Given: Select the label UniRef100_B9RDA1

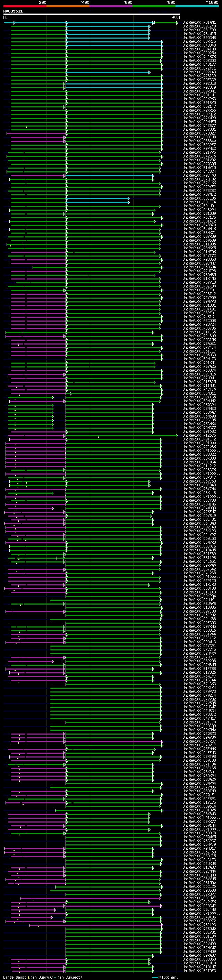Looking at the screenshot, I should pyautogui.click(x=199, y=91).
